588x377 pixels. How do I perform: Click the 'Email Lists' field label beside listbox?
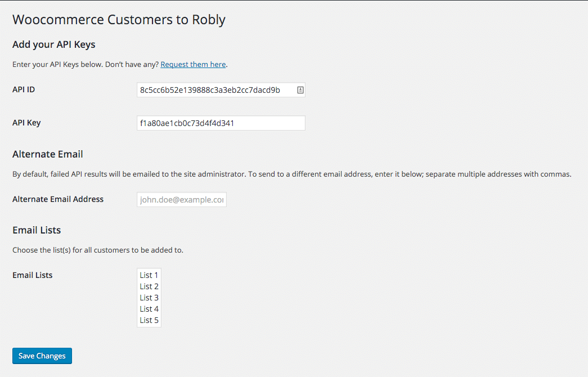[32, 275]
